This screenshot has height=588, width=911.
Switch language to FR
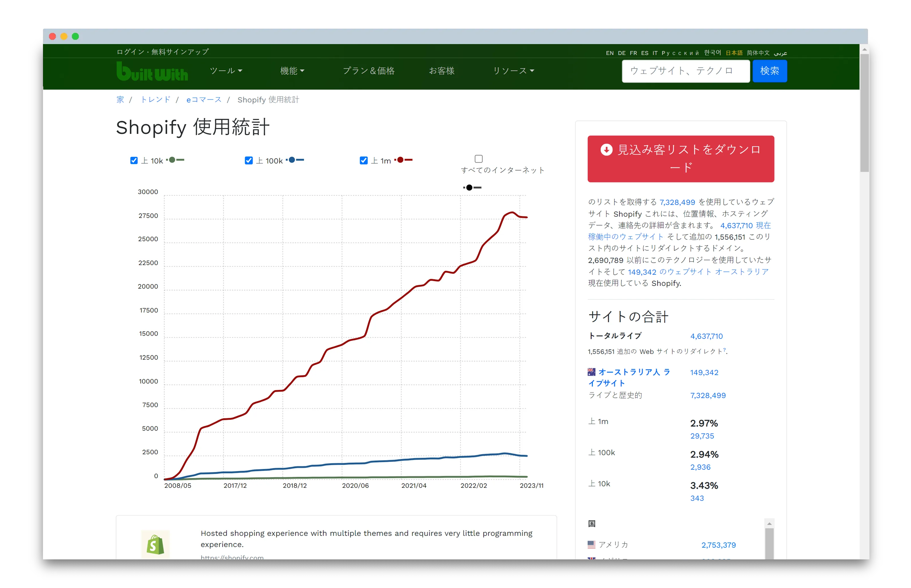(x=633, y=53)
